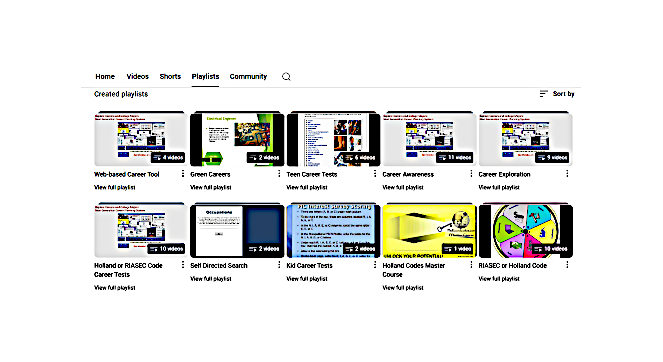Switch to the Videos tab

tap(137, 77)
